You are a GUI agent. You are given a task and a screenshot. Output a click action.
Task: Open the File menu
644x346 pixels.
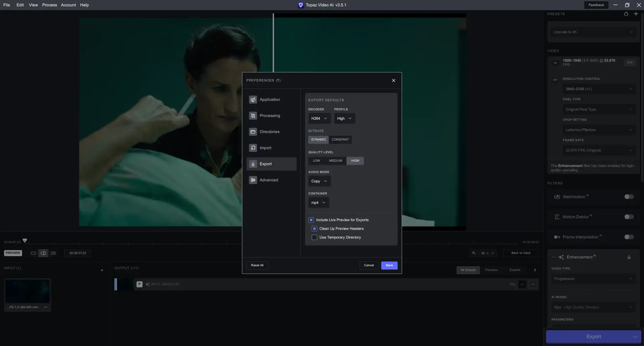coord(6,5)
